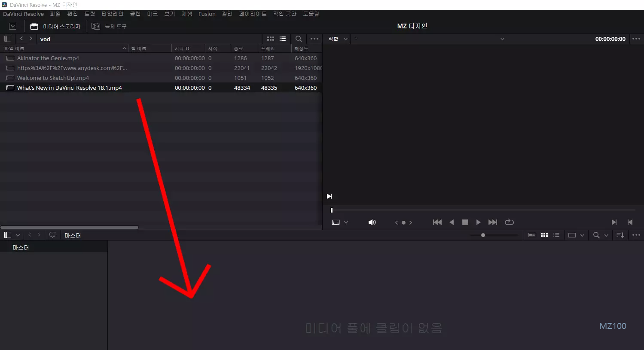Open the Help (도움말) menu
This screenshot has width=644, height=350.
311,14
